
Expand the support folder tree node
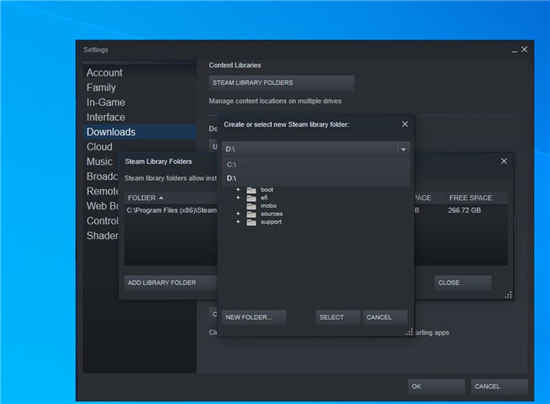[238, 222]
